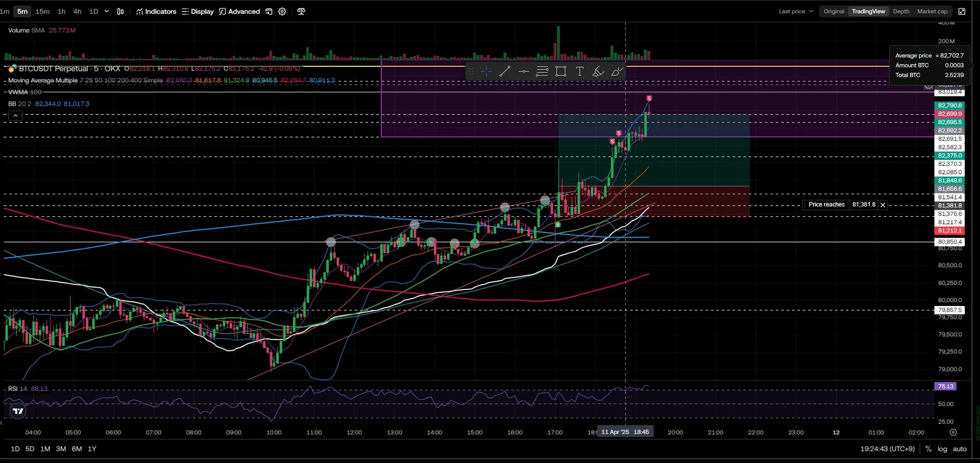Switch to the 15m timeframe
This screenshot has width=980, height=463.
(42, 11)
